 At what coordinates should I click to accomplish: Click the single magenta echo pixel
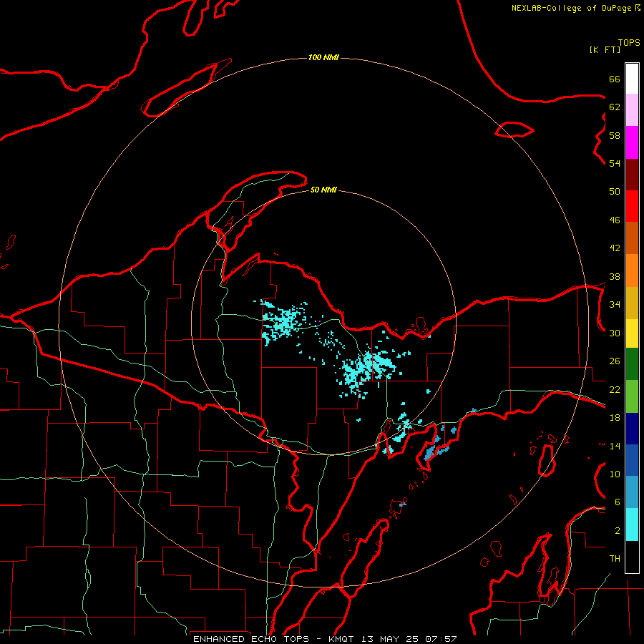point(320,321)
